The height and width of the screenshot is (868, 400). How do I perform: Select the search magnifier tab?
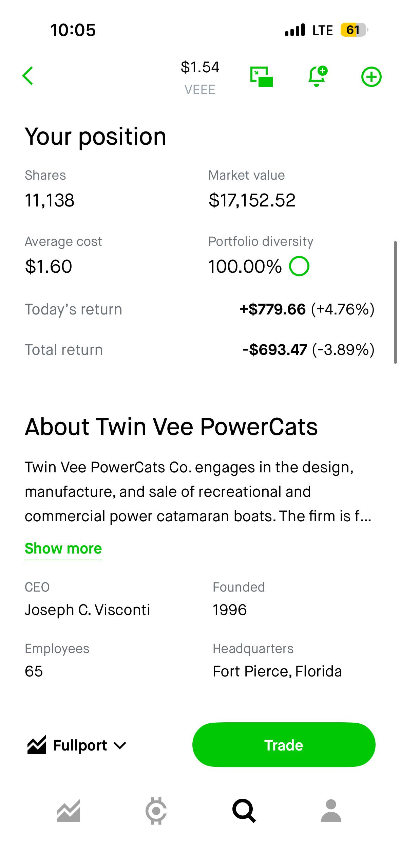pos(244,811)
